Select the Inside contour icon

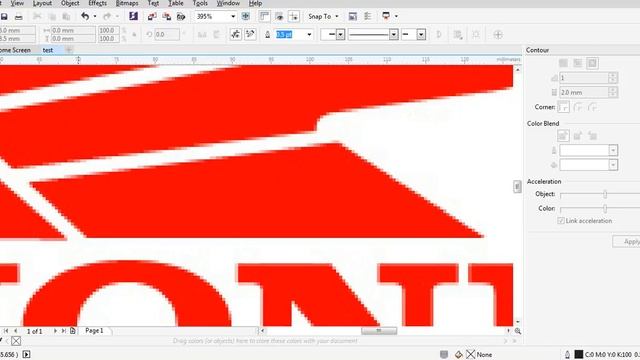click(x=578, y=63)
